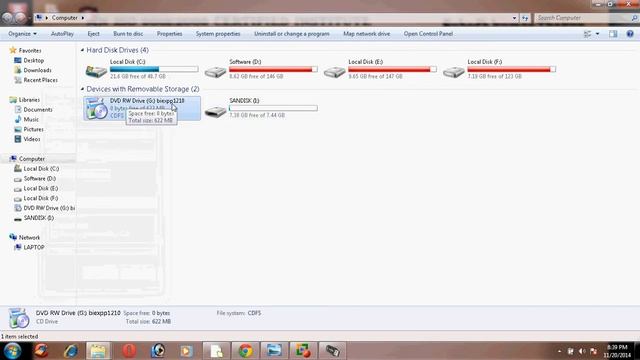Click Map network drive
Screen dimensions: 640x360
367,34
